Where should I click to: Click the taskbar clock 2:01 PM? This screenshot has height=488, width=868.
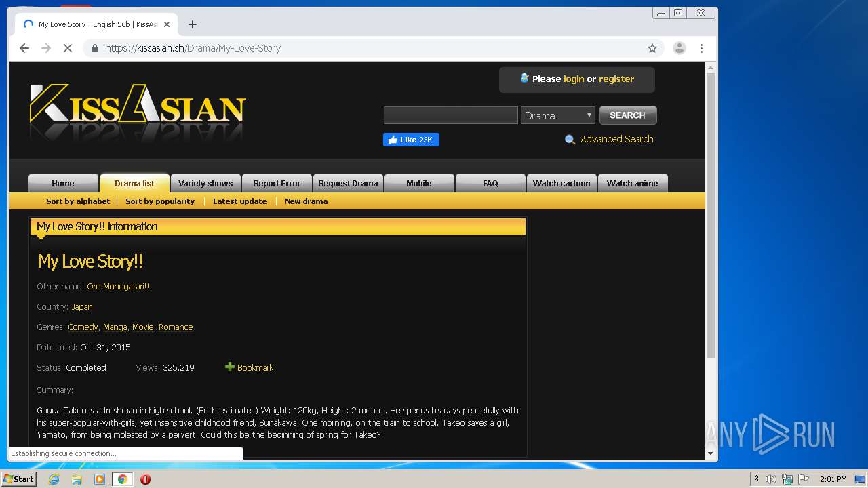[833, 479]
